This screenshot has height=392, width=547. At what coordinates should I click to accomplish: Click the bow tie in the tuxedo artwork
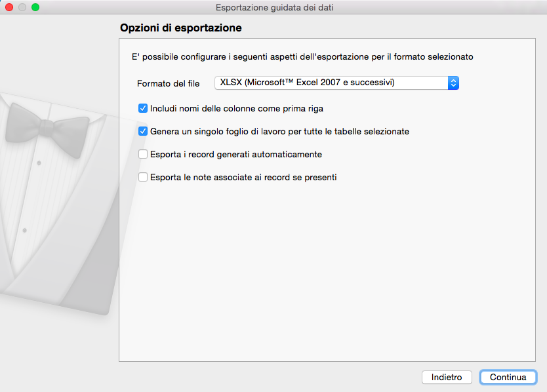[x=47, y=125]
